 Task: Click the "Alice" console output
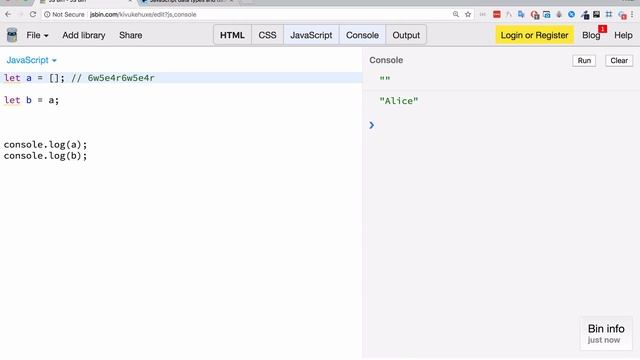tap(399, 101)
